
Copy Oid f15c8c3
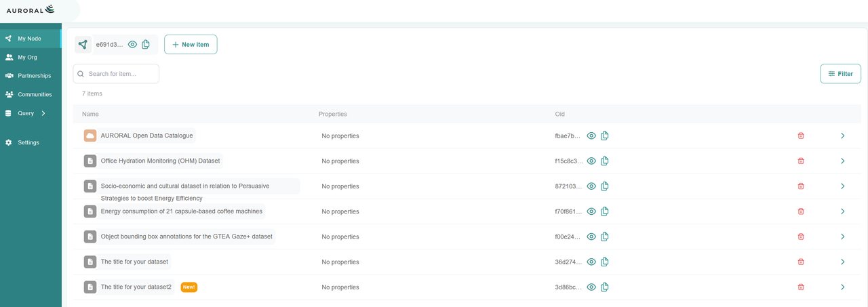[604, 161]
